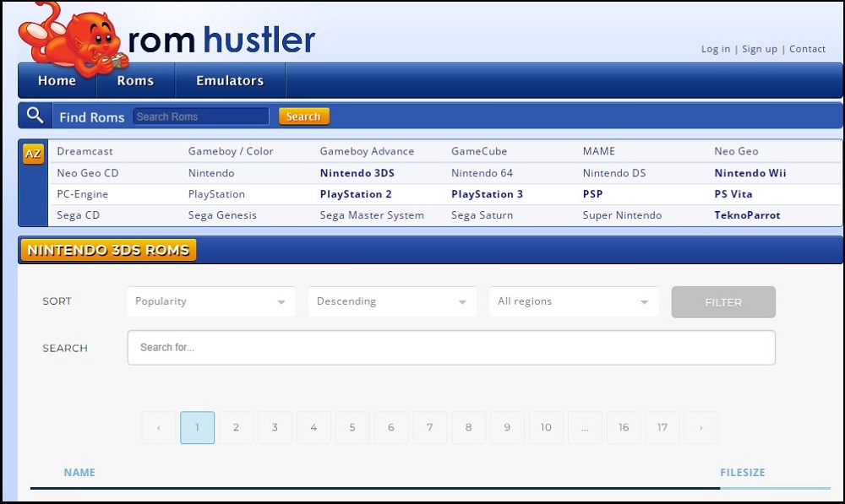Screen dimensions: 845x504
Task: Open the Descending order dropdown
Action: [391, 301]
